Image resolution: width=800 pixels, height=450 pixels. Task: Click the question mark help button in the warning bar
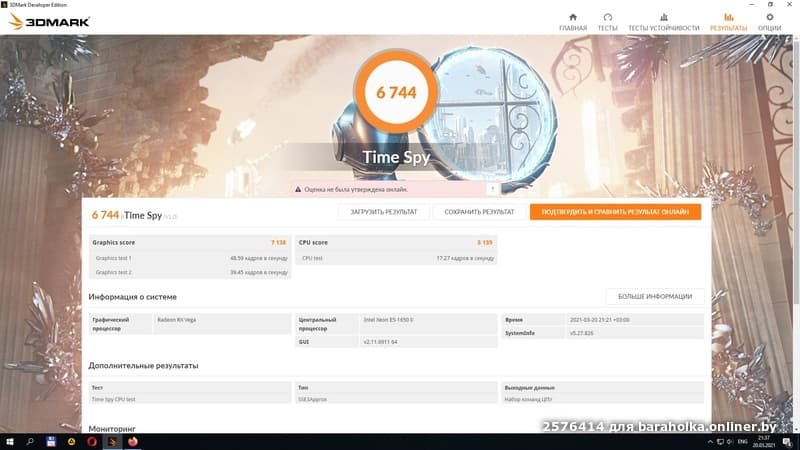tap(492, 189)
